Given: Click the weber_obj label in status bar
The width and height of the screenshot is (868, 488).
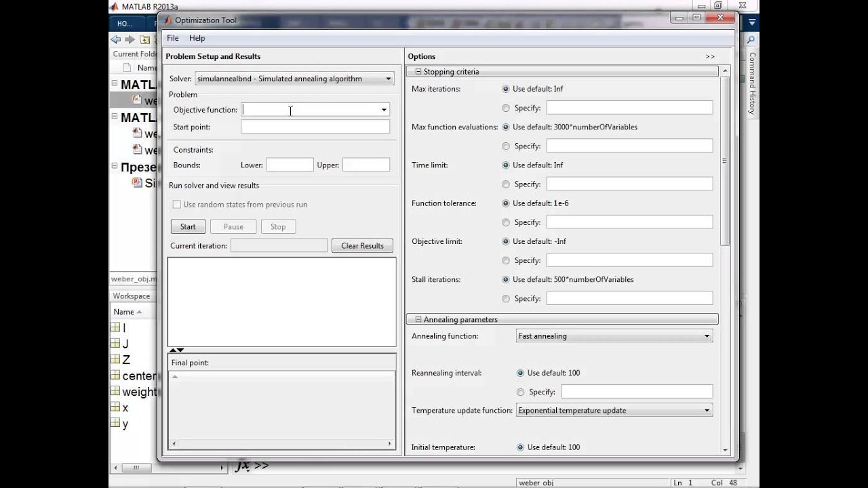Looking at the screenshot, I should (536, 483).
